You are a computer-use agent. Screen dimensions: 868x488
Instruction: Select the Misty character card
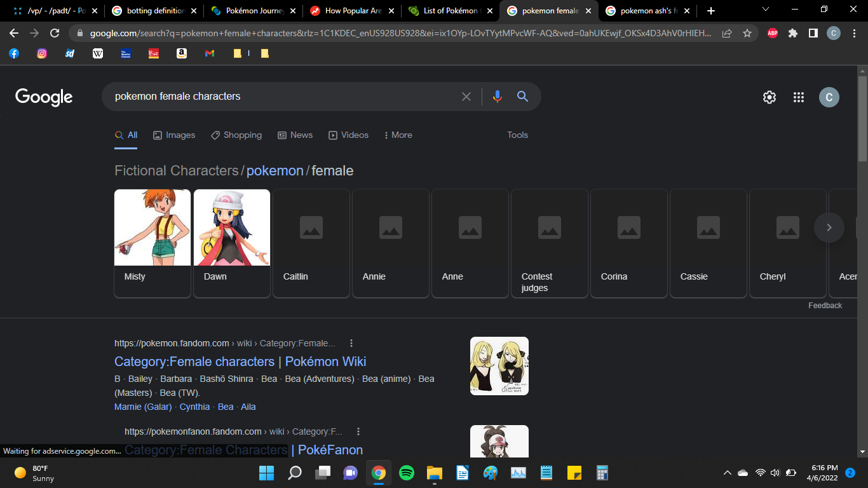[x=153, y=243]
